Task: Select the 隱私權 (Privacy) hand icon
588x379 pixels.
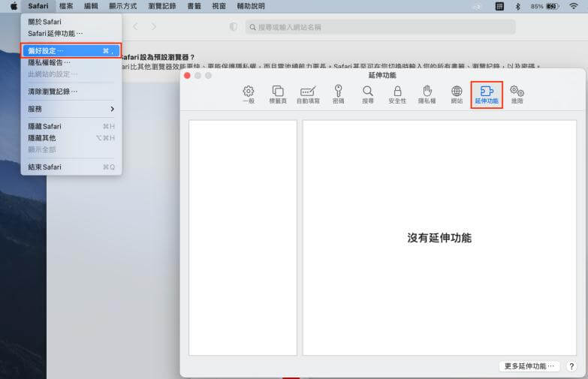Action: pyautogui.click(x=427, y=94)
